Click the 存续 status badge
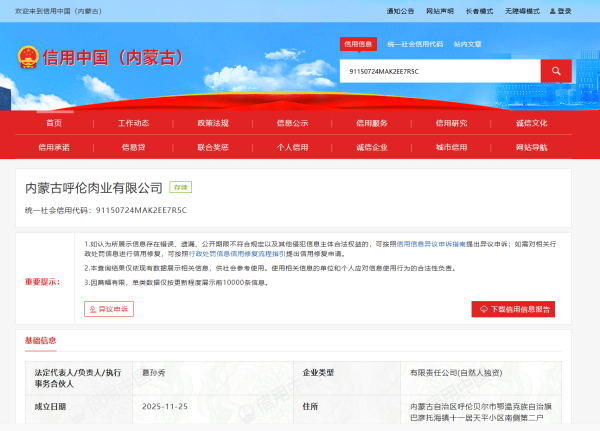Viewport: 600px width, 431px height. [180, 187]
